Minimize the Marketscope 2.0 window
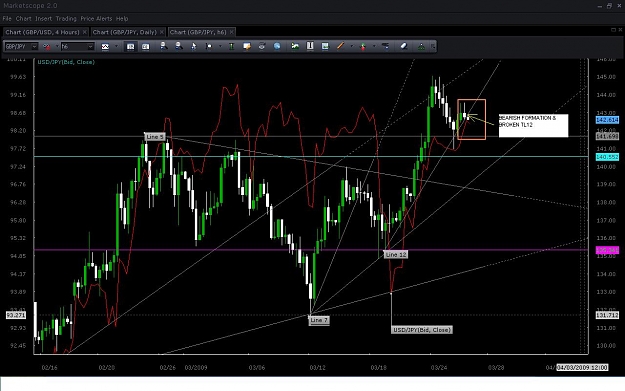This screenshot has width=625, height=391. pos(600,6)
